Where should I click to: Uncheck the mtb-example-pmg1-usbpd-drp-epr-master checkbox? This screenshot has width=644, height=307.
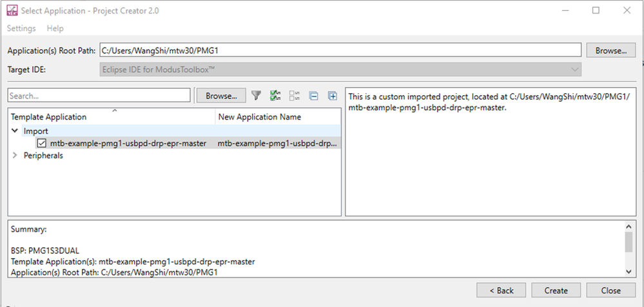[x=41, y=143]
